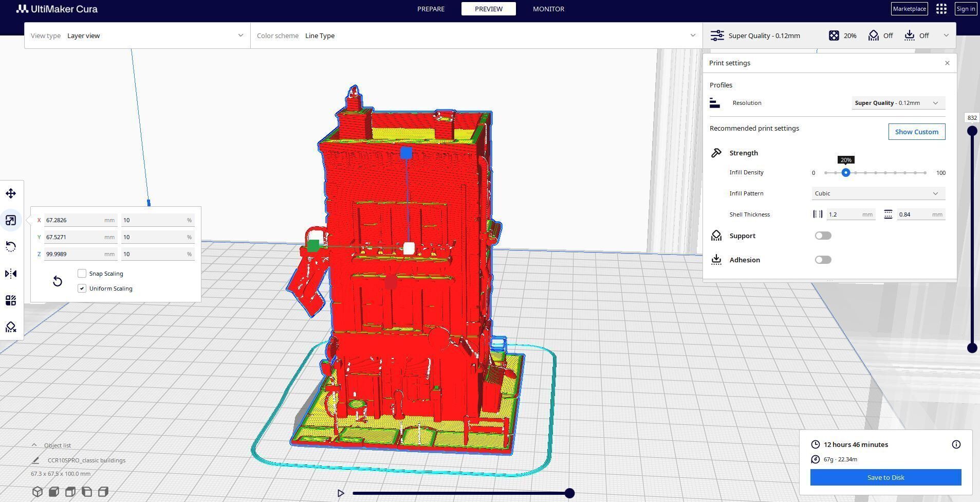Switch to the MONITOR stage

tap(548, 9)
